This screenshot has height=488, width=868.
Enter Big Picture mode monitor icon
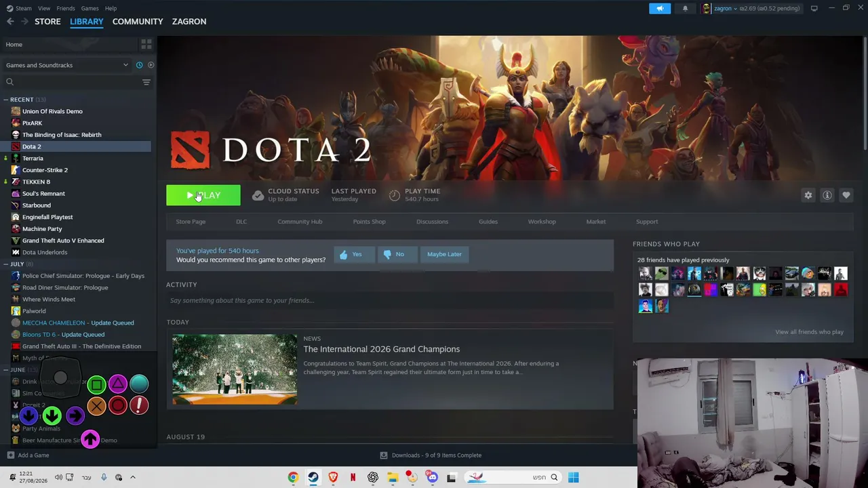[x=814, y=8]
